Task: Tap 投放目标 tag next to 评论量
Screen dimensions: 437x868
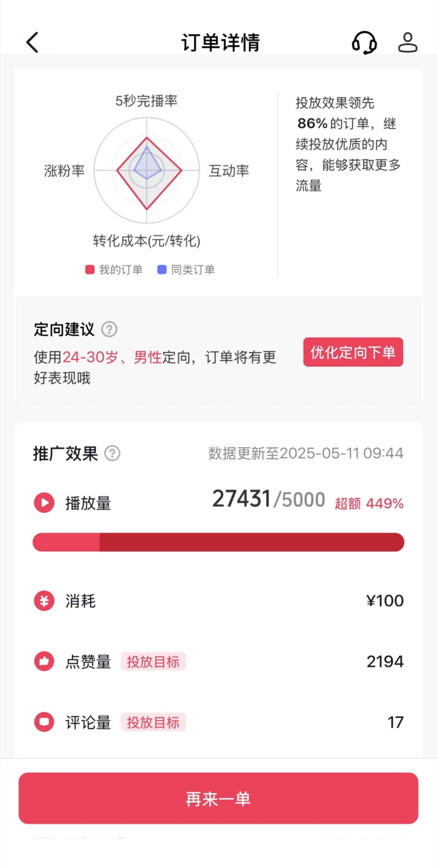Action: point(153,722)
